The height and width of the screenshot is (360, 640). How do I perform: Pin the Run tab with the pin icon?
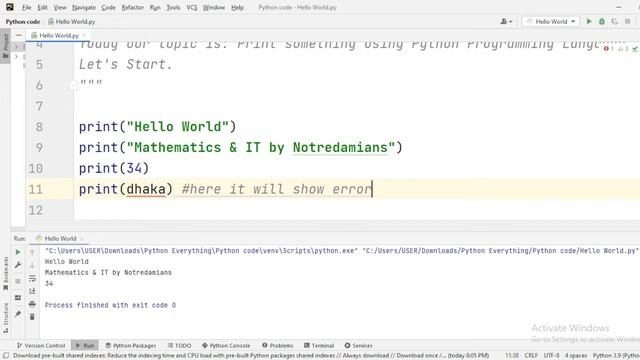point(18,314)
